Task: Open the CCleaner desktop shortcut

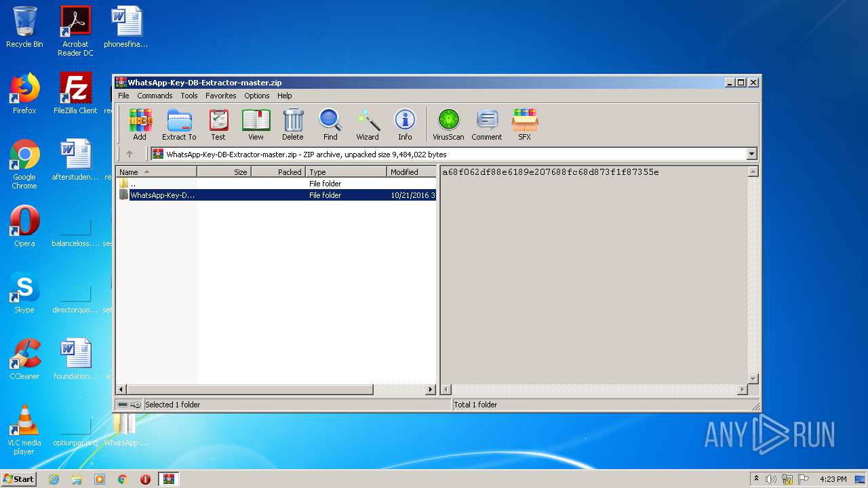Action: pos(24,359)
